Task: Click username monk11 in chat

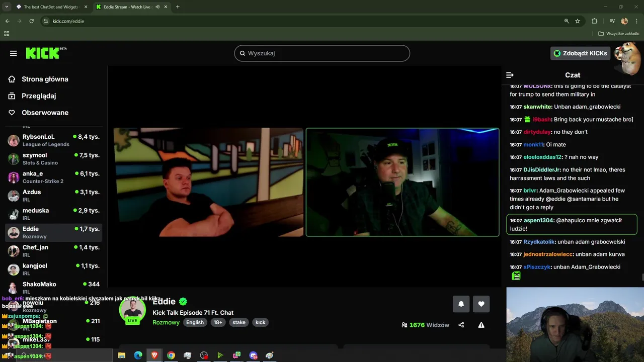Action: [533, 144]
